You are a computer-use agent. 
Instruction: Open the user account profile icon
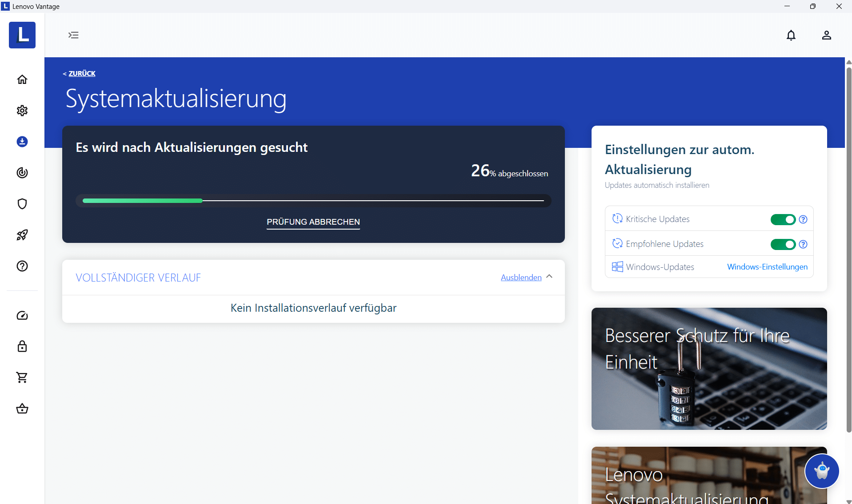click(x=826, y=35)
